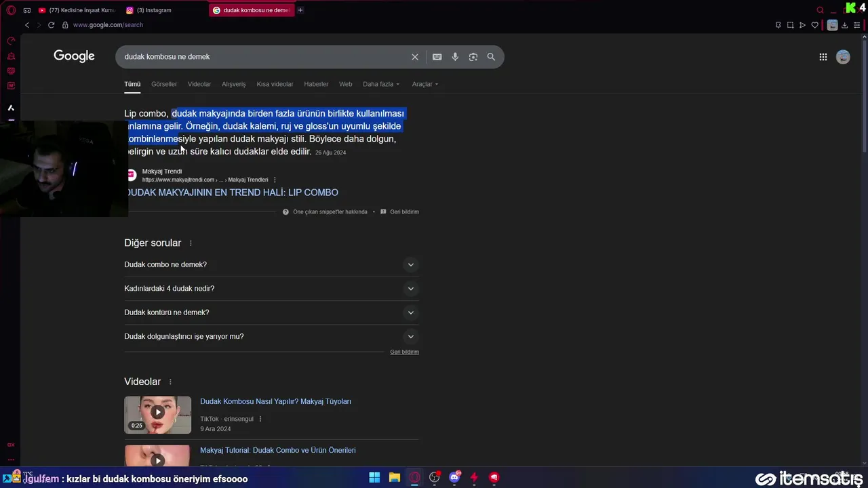Select the Tümü results tab
Screen dimensions: 868x488
(x=132, y=84)
